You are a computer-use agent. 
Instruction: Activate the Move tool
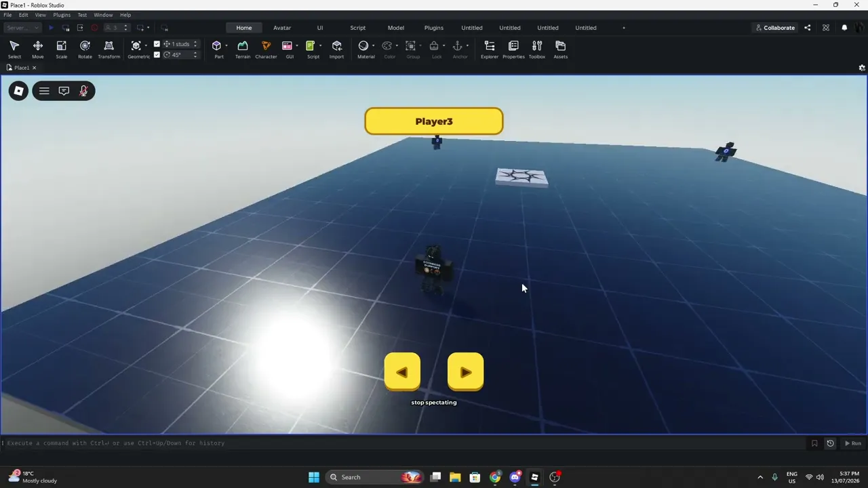pos(38,49)
